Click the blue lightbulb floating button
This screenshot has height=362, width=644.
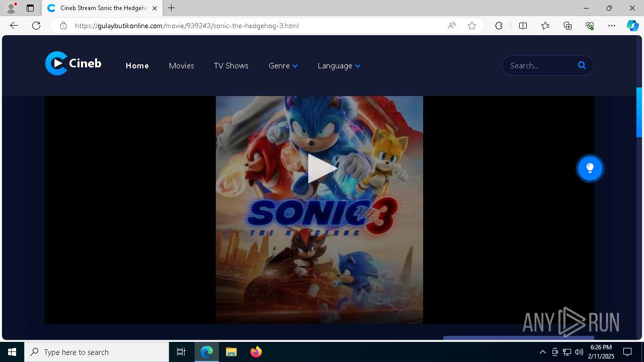pos(590,168)
